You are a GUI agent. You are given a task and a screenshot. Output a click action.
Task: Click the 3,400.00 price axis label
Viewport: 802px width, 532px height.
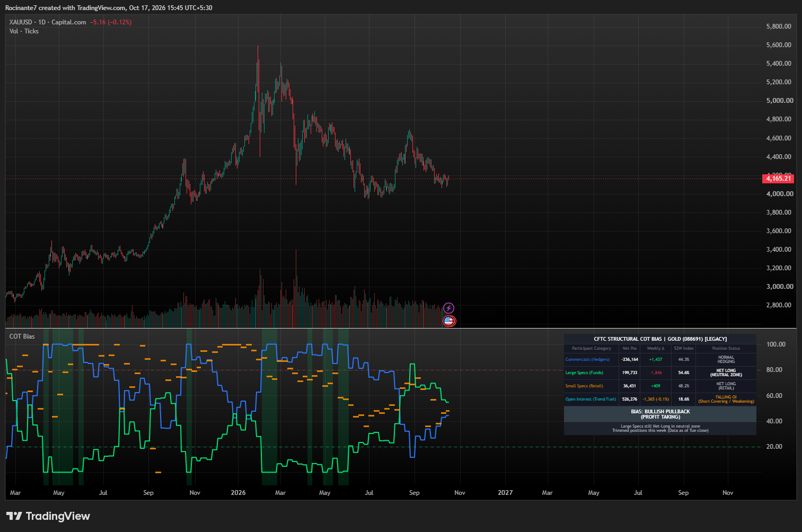point(779,250)
